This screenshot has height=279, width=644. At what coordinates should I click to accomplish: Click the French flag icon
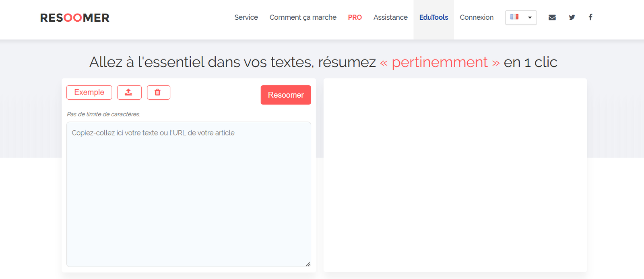pos(514,17)
